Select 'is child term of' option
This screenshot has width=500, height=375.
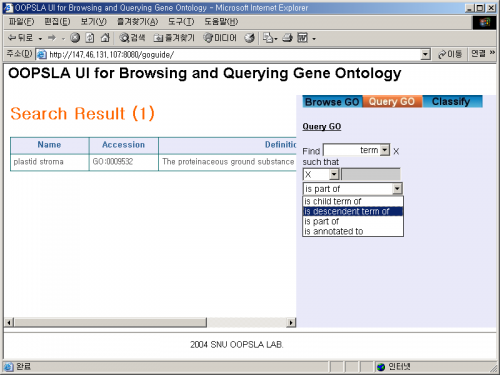[353, 201]
